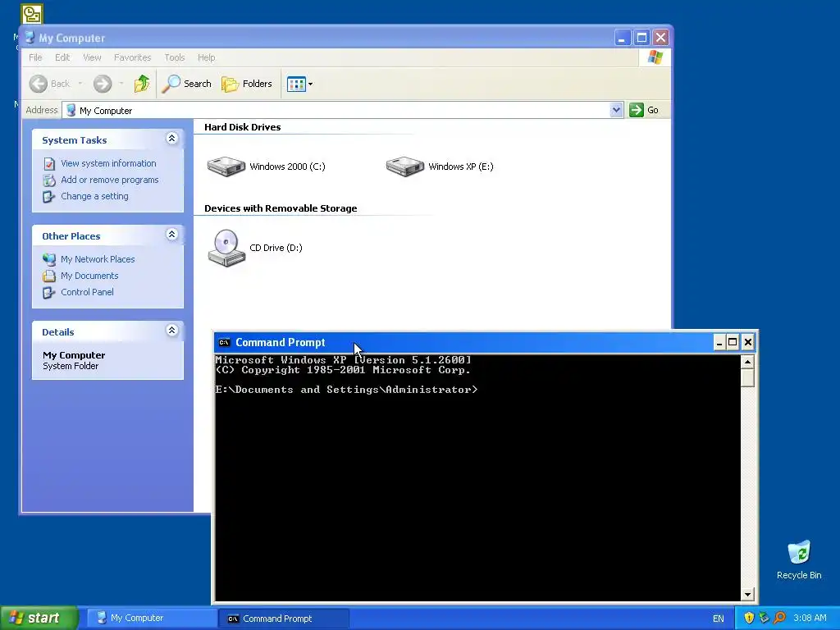This screenshot has height=630, width=840.
Task: Click the My Network Places icon
Action: pyautogui.click(x=48, y=259)
